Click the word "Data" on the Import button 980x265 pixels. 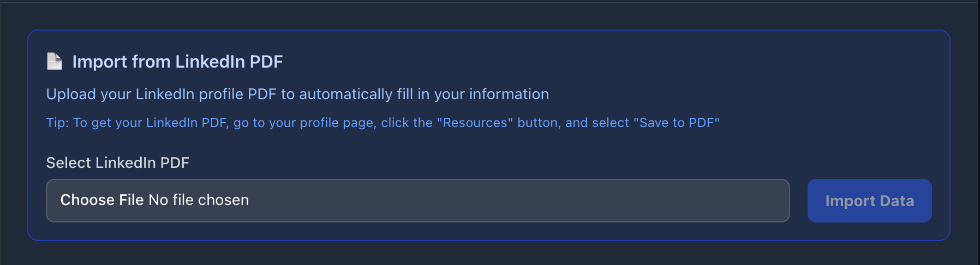(x=897, y=201)
